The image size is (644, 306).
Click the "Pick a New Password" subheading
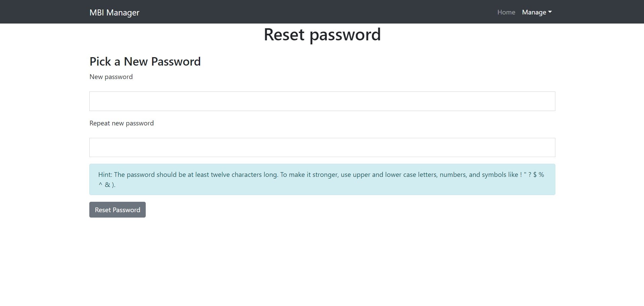coord(145,62)
